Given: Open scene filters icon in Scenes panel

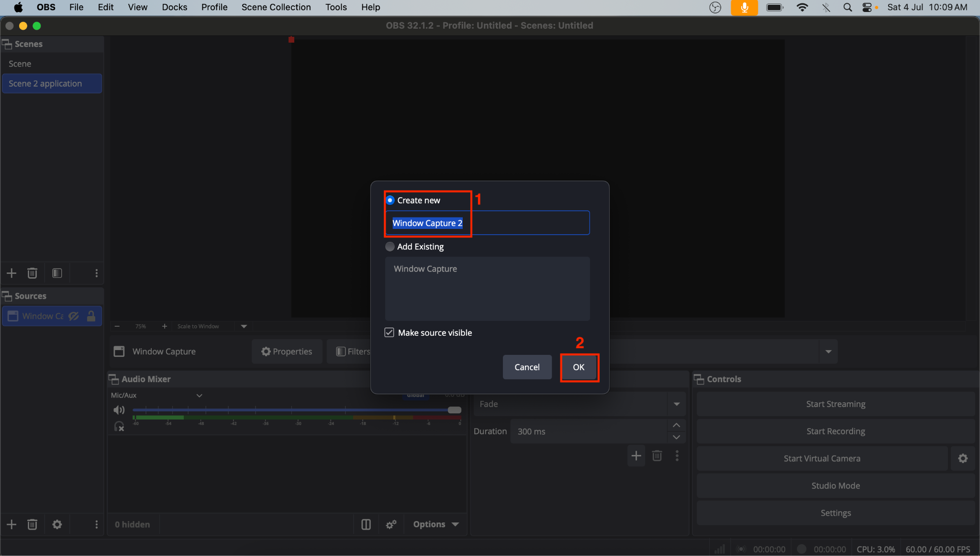Looking at the screenshot, I should tap(57, 273).
